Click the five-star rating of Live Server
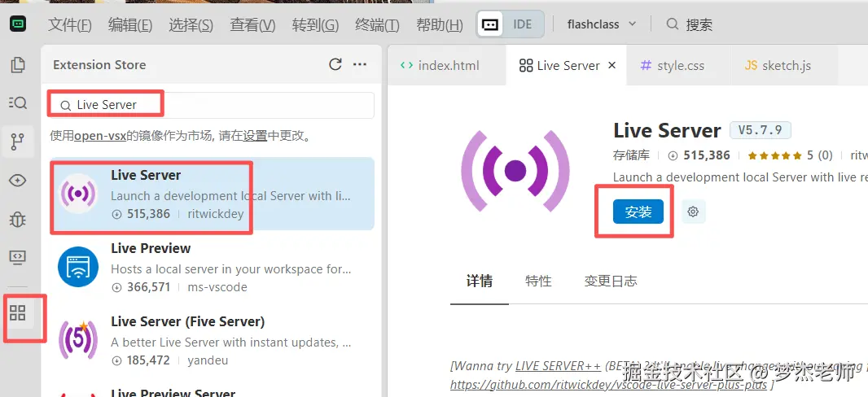 (774, 156)
